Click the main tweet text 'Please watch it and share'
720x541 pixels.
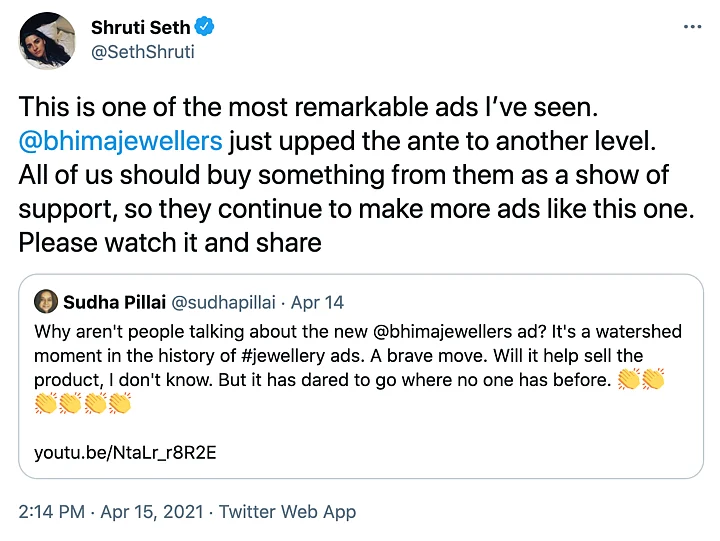tap(170, 243)
